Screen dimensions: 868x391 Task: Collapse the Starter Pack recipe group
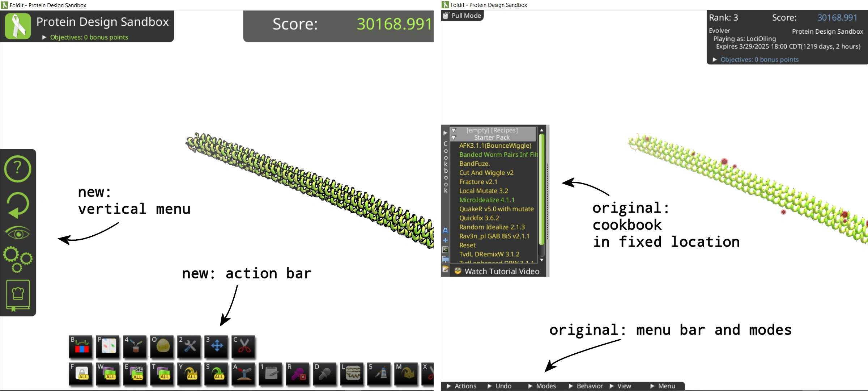click(x=454, y=138)
